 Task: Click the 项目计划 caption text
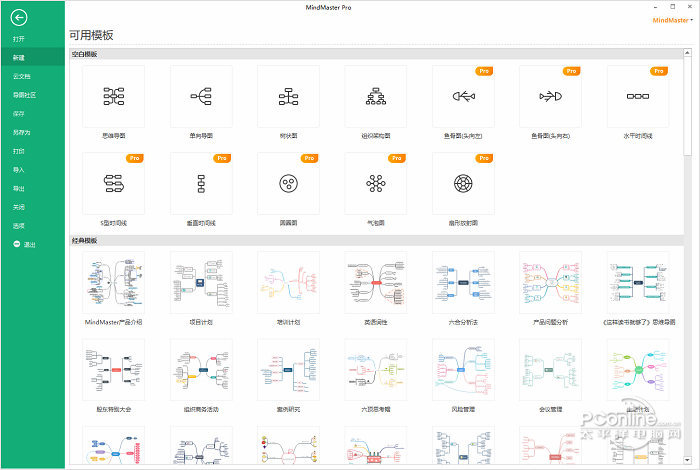click(201, 322)
